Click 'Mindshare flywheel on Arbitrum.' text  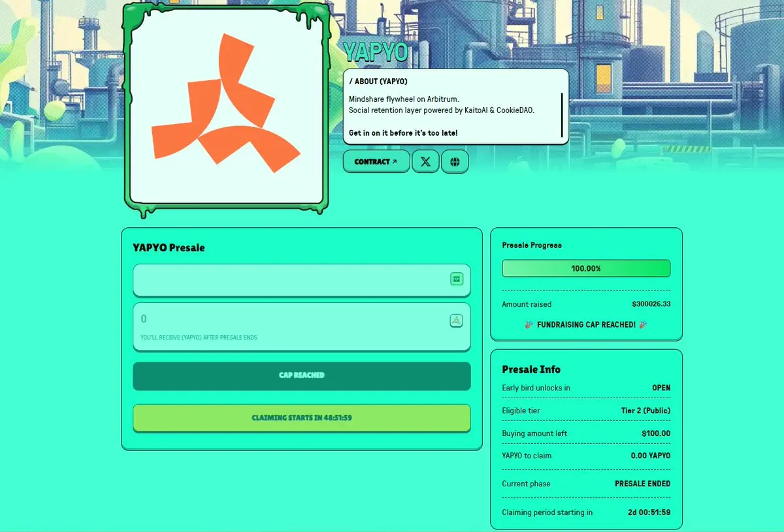(x=404, y=99)
